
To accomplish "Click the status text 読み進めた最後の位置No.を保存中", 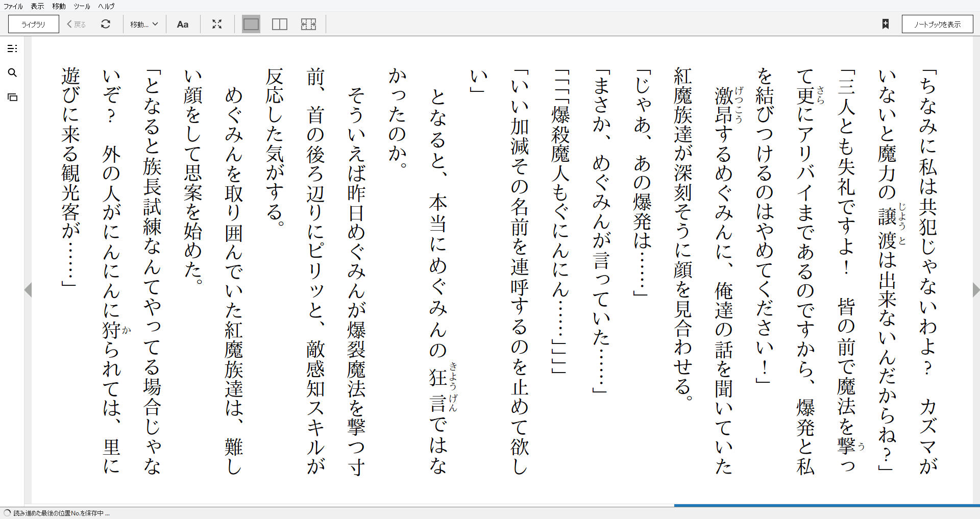I will (61, 513).
